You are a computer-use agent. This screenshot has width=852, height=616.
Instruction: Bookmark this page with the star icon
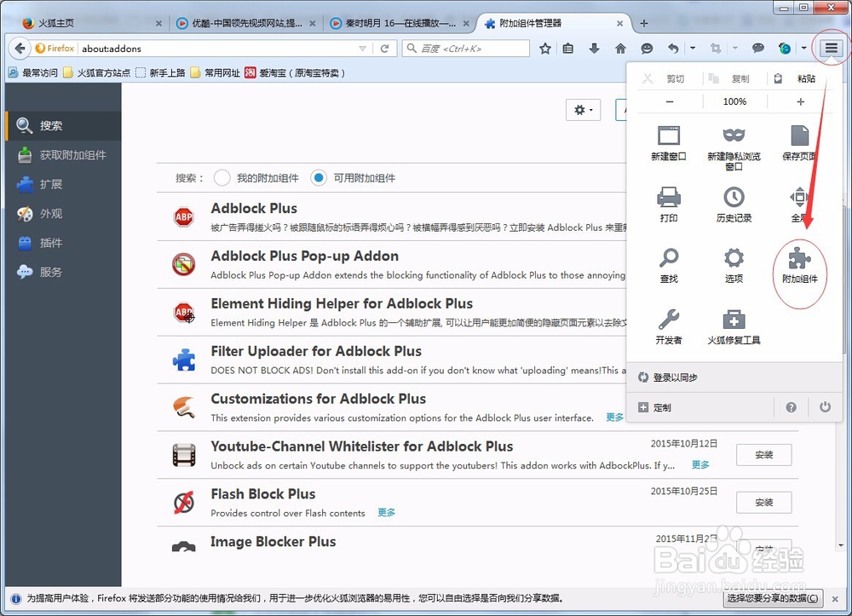click(x=545, y=49)
